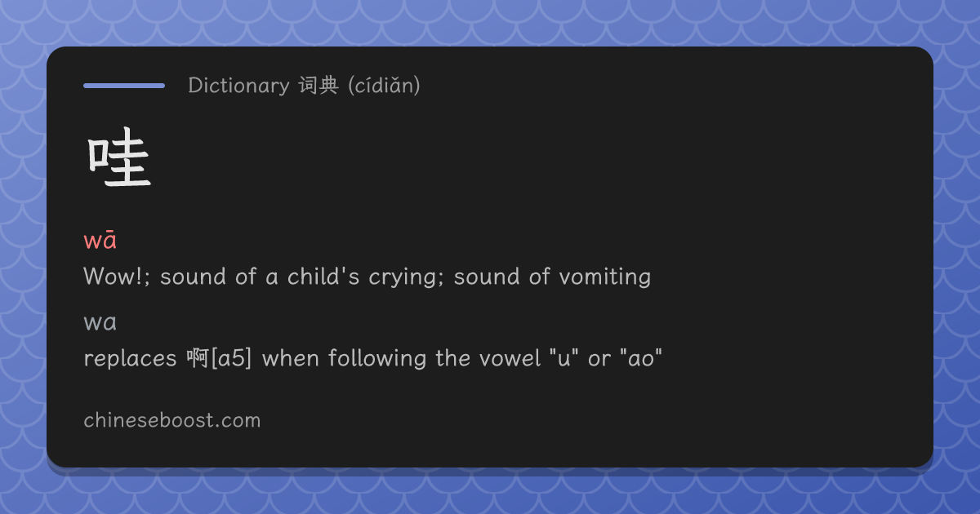
Task: Click the 词典 Chinese characters in the header
Action: tap(318, 85)
